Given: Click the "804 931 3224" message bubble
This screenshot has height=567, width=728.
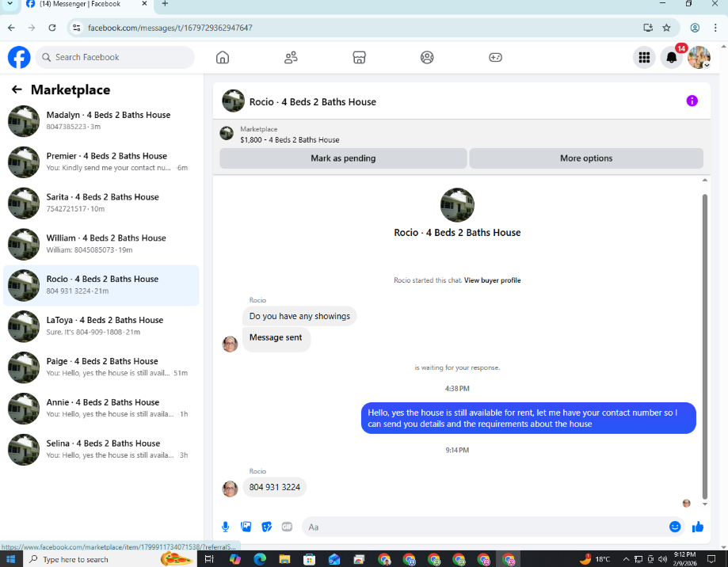Looking at the screenshot, I should pyautogui.click(x=274, y=487).
